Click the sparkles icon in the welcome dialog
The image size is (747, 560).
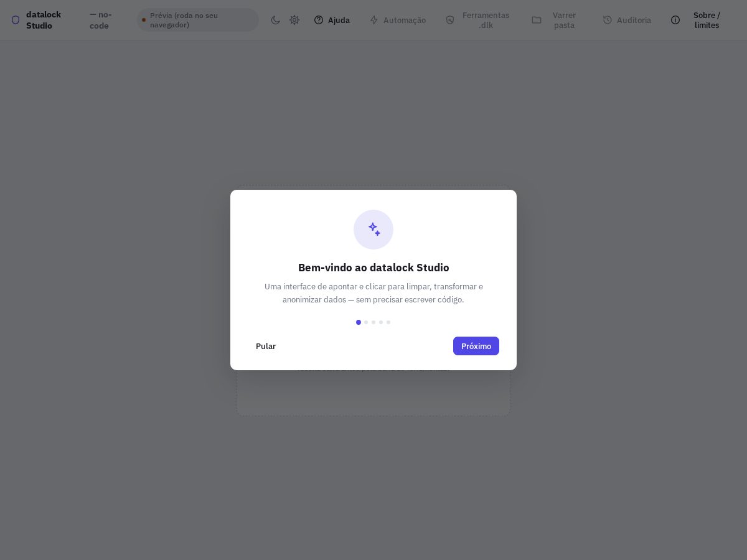tap(374, 230)
